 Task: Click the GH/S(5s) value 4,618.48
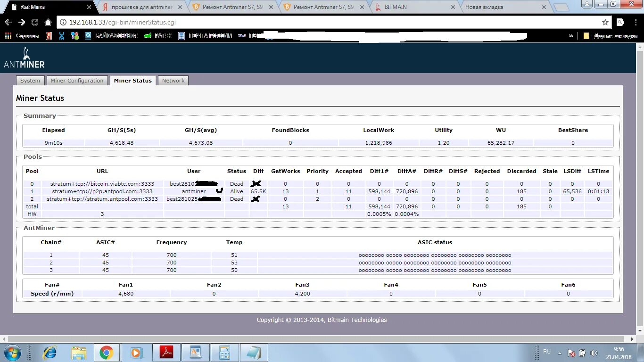[x=122, y=143]
